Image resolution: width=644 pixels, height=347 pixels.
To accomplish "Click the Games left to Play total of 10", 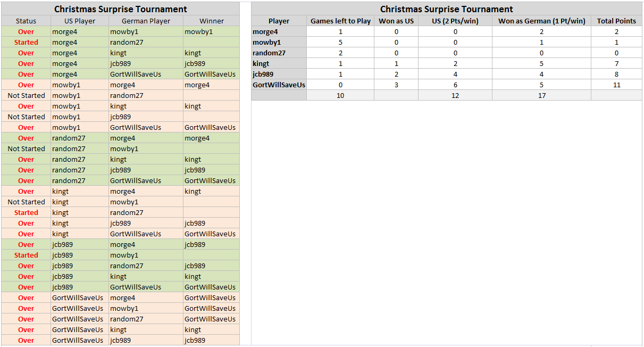I will [340, 95].
